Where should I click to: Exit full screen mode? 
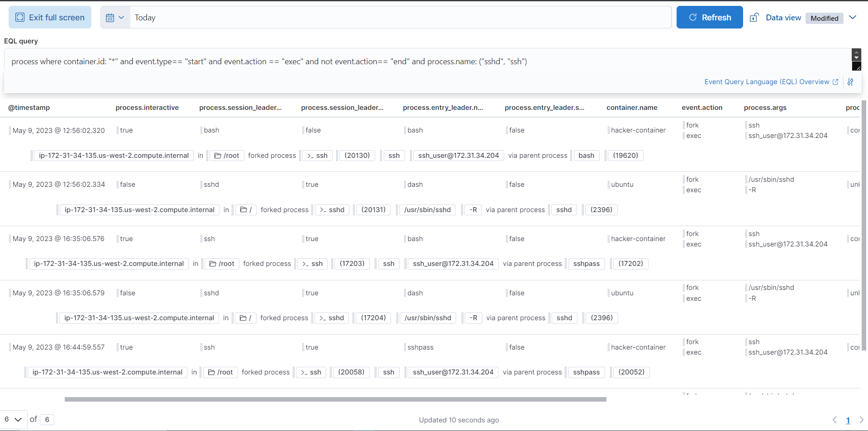pos(50,17)
